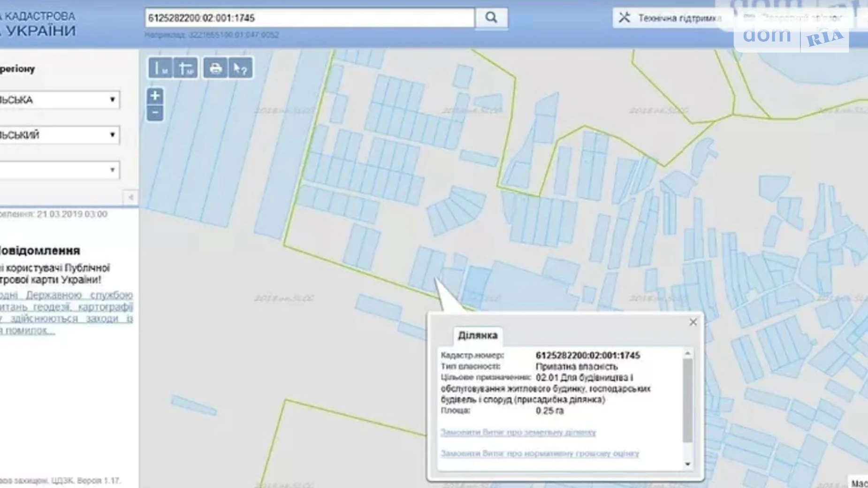Open the feedback button beside Технічна підтримка

tap(793, 18)
